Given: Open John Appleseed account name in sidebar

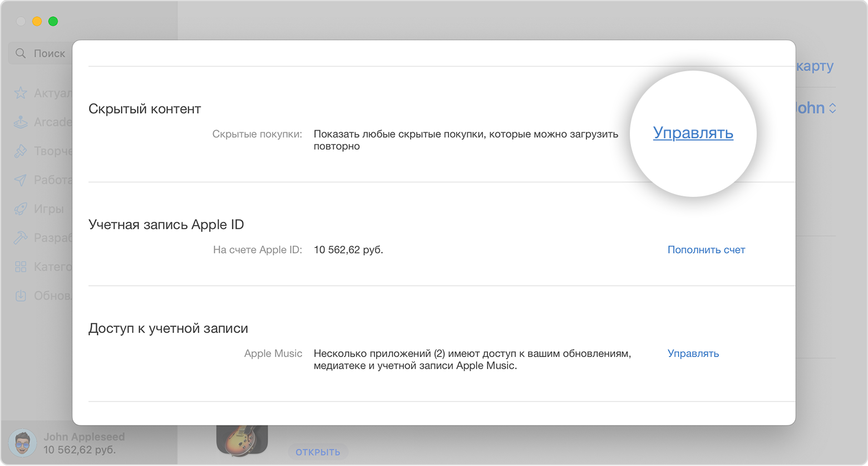Looking at the screenshot, I should coord(84,437).
